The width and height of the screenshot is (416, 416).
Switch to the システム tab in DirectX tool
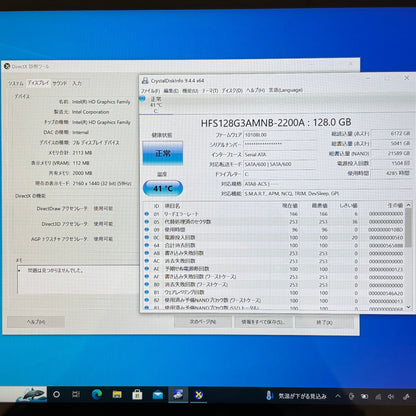tap(16, 83)
